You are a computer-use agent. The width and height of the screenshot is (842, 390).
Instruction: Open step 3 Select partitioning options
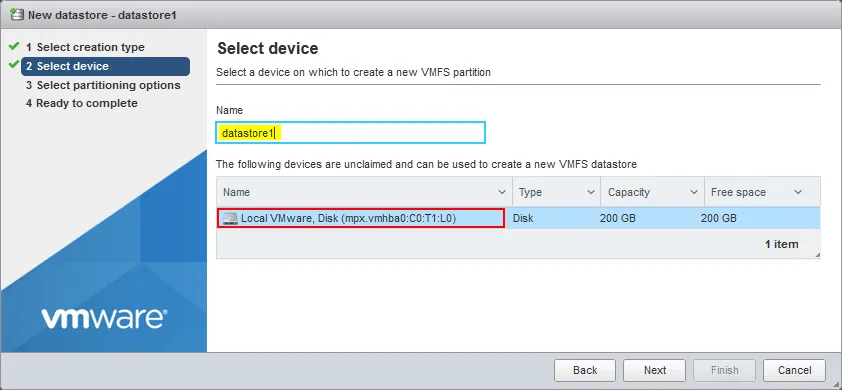click(x=103, y=85)
